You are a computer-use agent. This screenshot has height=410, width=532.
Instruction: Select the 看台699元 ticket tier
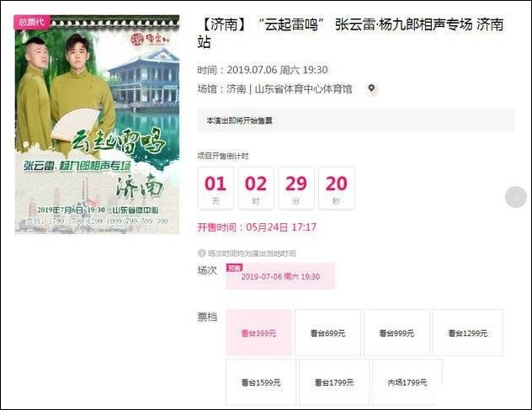click(x=327, y=333)
